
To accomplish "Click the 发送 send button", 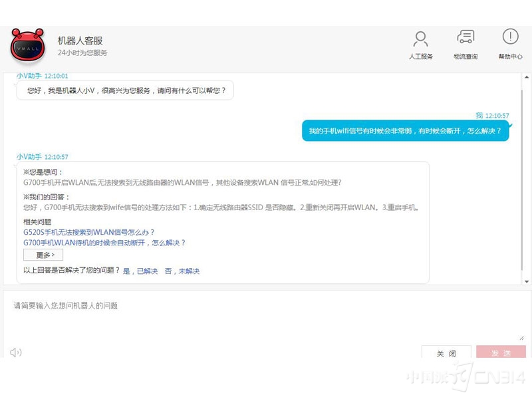I will [501, 353].
